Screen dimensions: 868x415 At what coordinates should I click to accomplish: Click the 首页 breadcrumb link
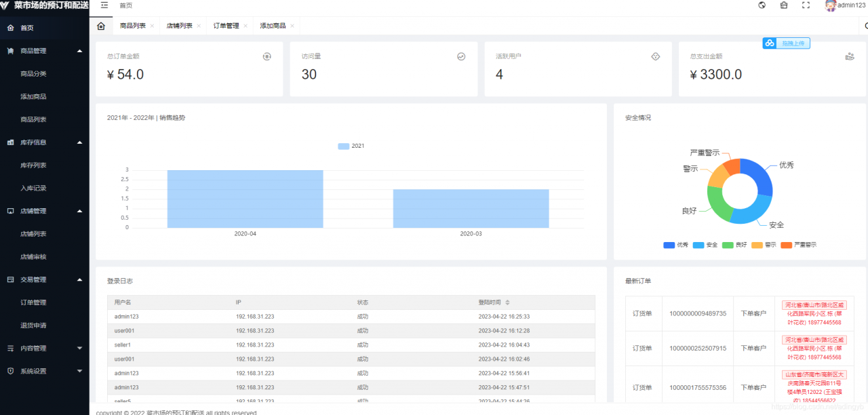coord(126,5)
